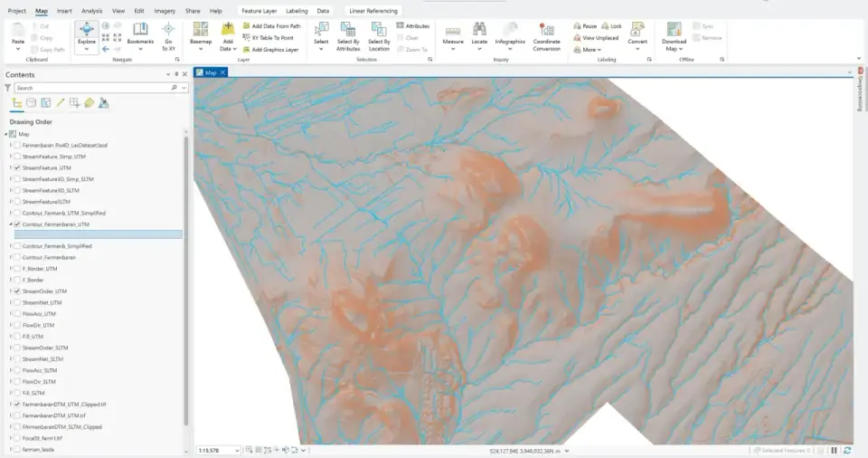Check the StreamNet_UTM layer

[x=17, y=302]
